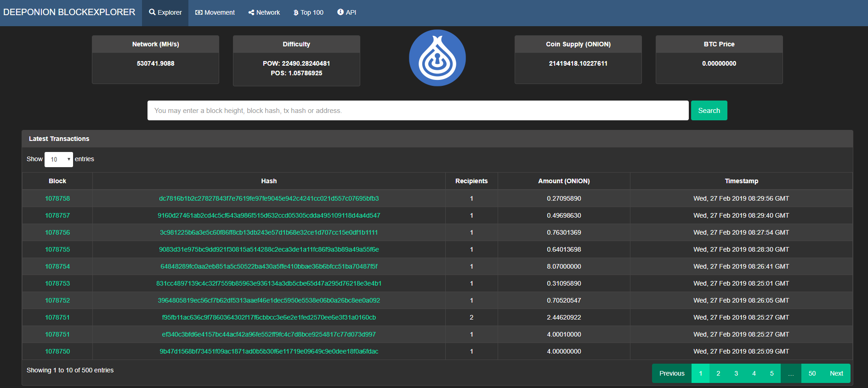Open transaction hash starting ef340c3bfd6e
This screenshot has width=868, height=388.
pos(269,334)
